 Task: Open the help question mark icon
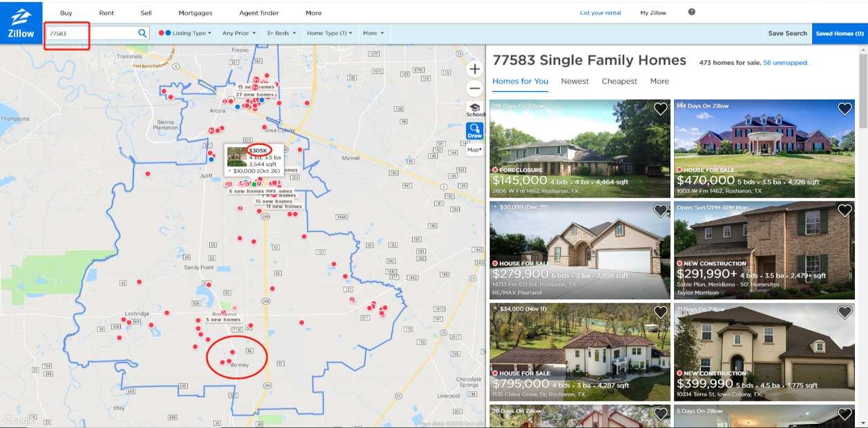692,12
